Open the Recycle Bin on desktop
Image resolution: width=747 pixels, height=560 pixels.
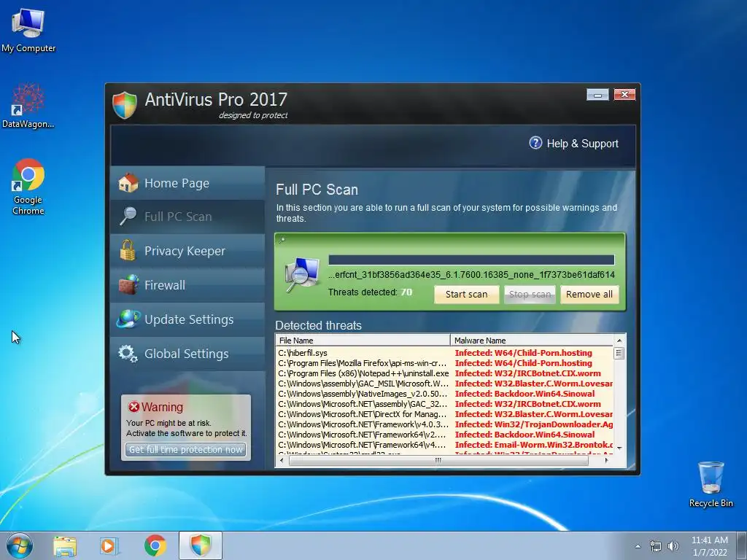[711, 484]
